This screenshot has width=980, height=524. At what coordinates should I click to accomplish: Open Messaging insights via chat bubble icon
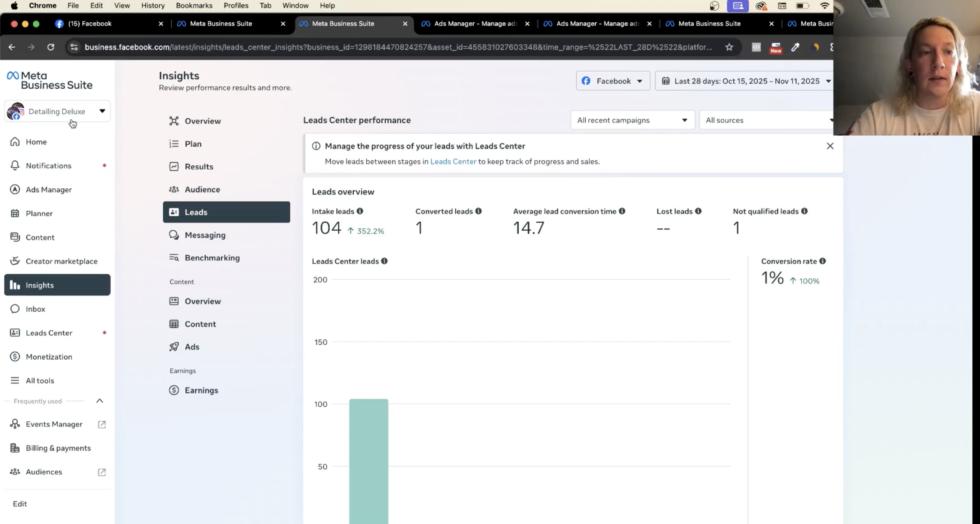click(x=174, y=235)
